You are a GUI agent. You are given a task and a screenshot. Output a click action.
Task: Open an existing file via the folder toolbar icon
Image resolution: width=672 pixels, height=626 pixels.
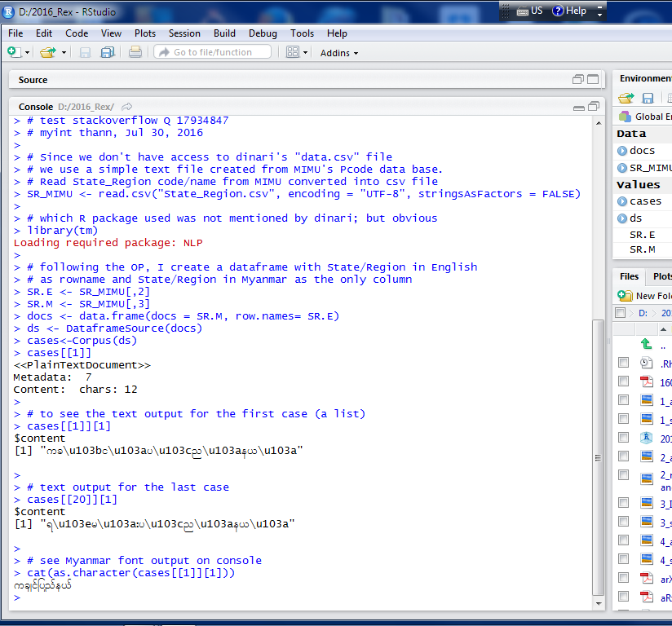click(46, 52)
